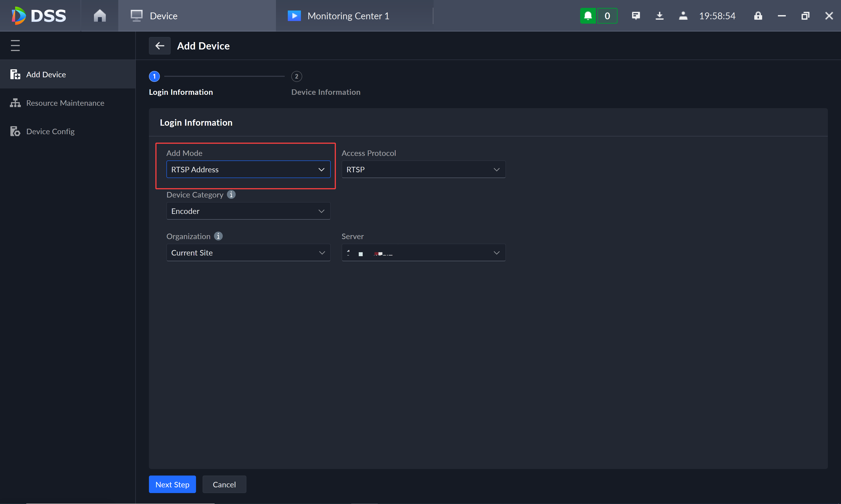Collapse the sidebar with hamburger icon
Screen dimensions: 841x504
tap(15, 46)
